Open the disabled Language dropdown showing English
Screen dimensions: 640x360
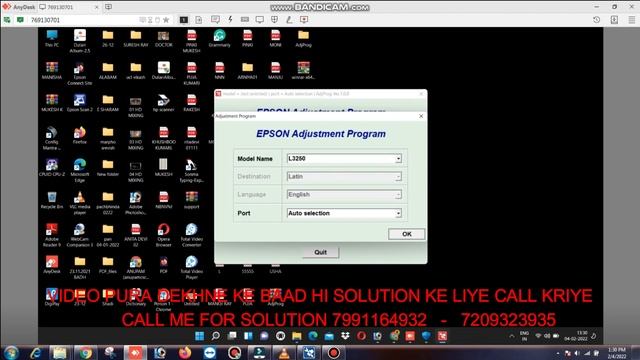click(344, 194)
